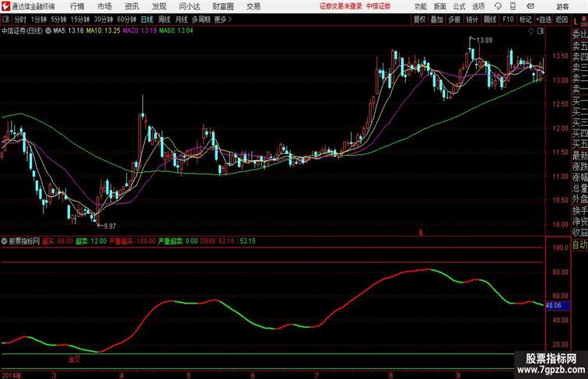Select the 日线 daily tab
Screen dimensions: 588x379
[147, 19]
